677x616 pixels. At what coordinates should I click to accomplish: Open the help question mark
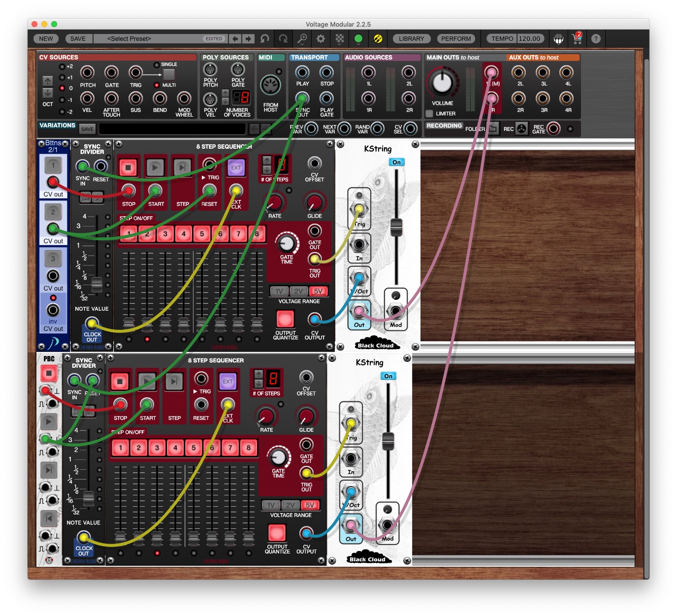596,38
